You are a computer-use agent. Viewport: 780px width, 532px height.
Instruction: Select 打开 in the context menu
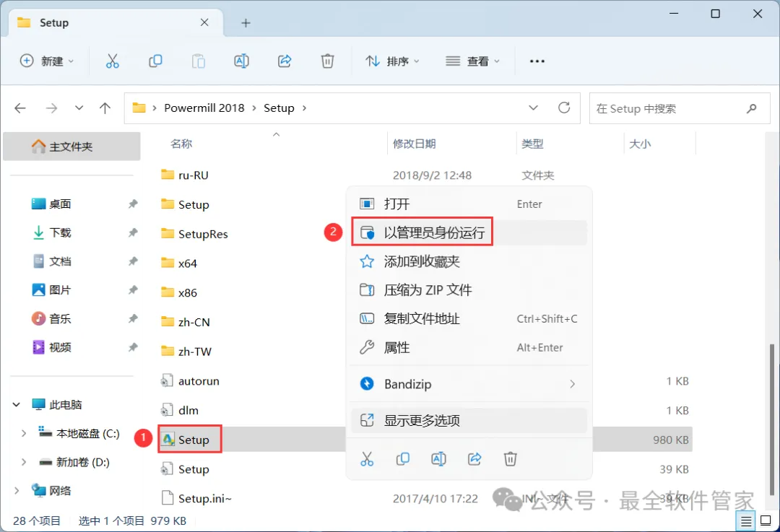[469, 204]
